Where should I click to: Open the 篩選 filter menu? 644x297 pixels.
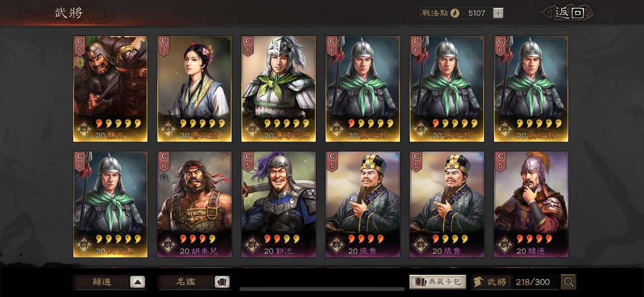(102, 282)
